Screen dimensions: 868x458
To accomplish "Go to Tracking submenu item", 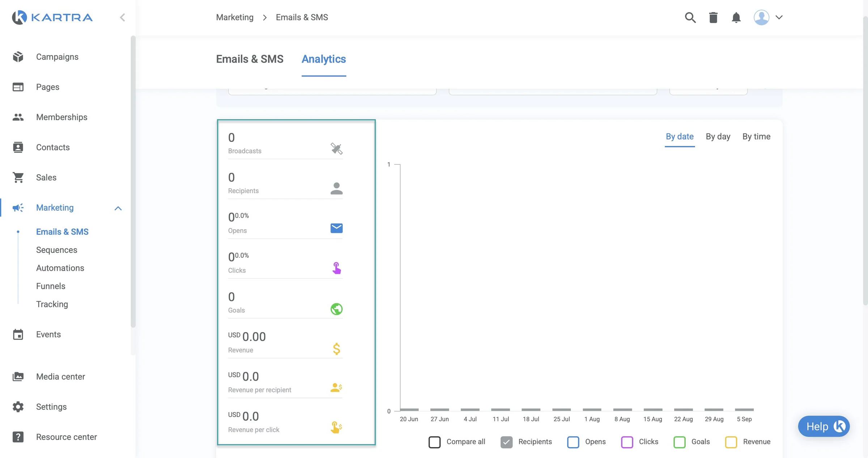I will pyautogui.click(x=52, y=304).
